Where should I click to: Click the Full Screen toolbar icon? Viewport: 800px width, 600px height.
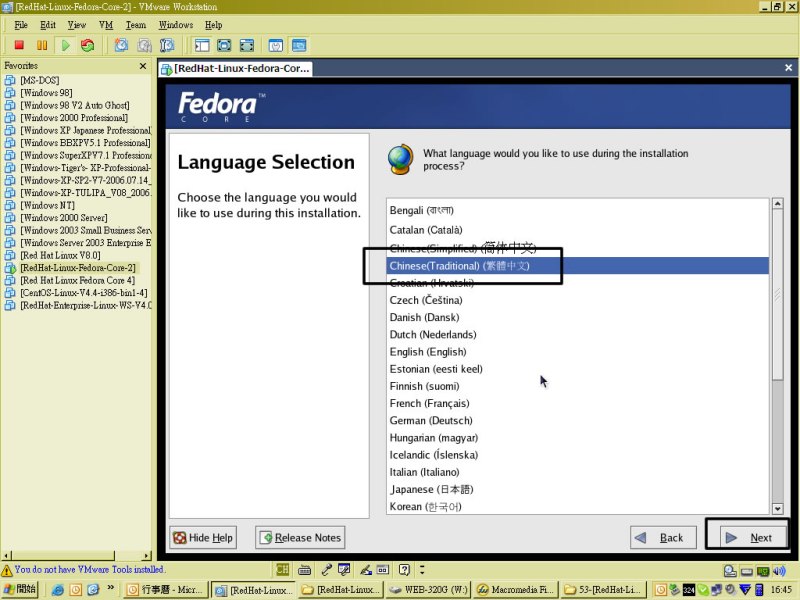224,45
